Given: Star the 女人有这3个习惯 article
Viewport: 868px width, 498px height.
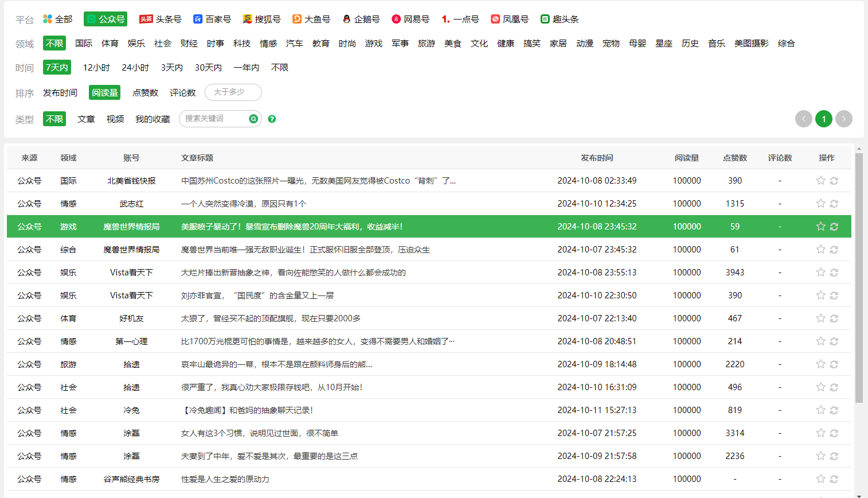Looking at the screenshot, I should [x=820, y=433].
